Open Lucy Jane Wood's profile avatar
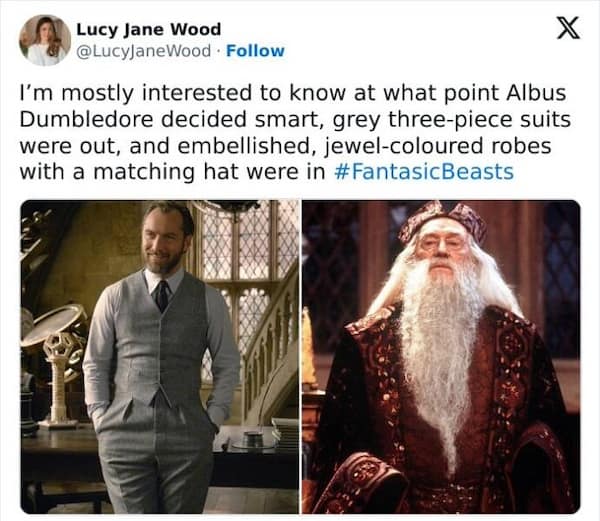The height and width of the screenshot is (521, 600). click(x=45, y=41)
